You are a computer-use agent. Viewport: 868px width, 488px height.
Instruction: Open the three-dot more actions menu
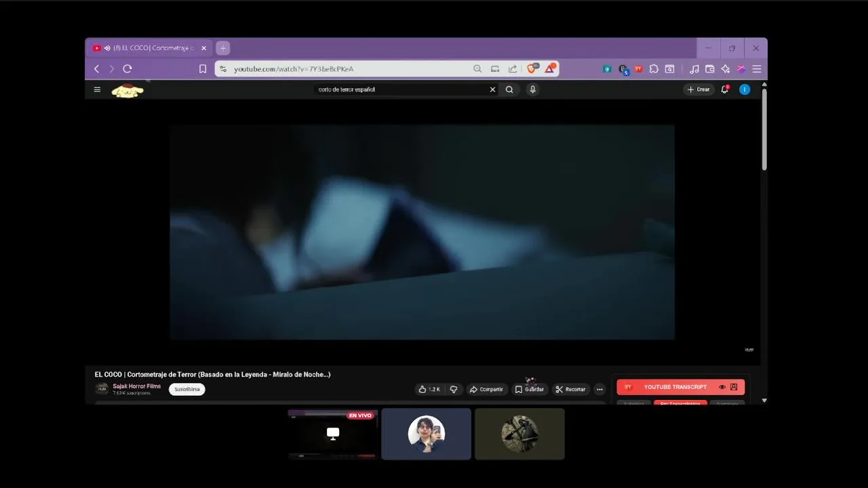pos(599,389)
